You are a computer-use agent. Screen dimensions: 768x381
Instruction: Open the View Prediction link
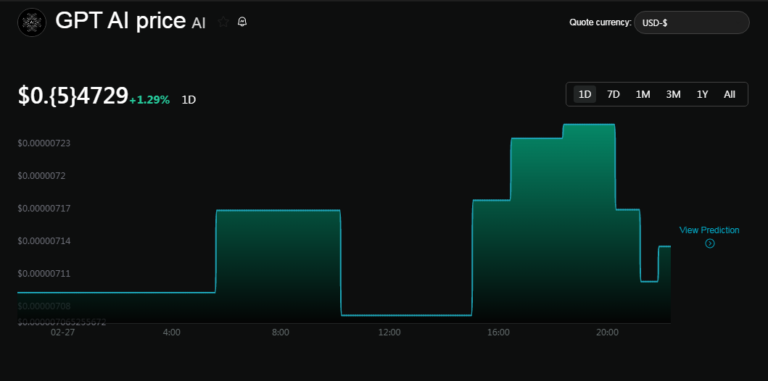click(x=709, y=230)
